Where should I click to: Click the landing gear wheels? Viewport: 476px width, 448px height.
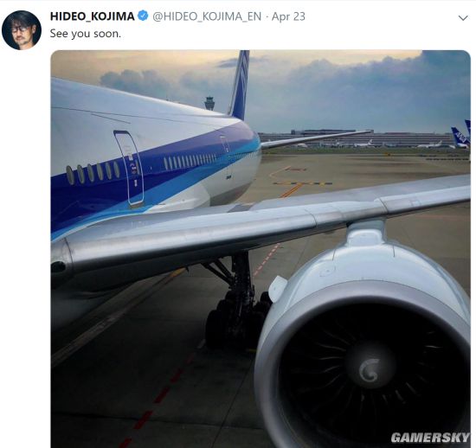coord(237,318)
